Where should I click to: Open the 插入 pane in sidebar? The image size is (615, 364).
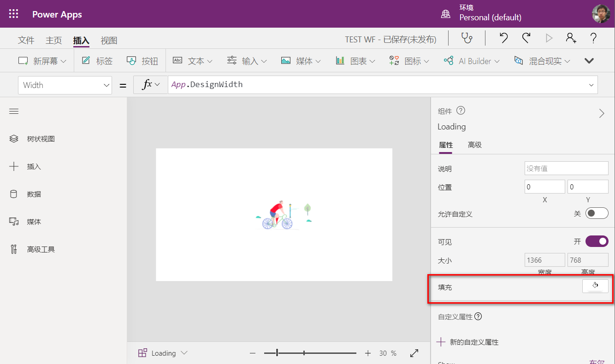(25, 166)
